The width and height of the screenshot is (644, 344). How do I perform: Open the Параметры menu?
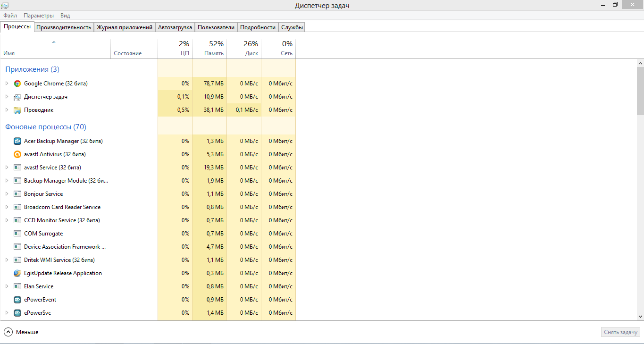[39, 16]
